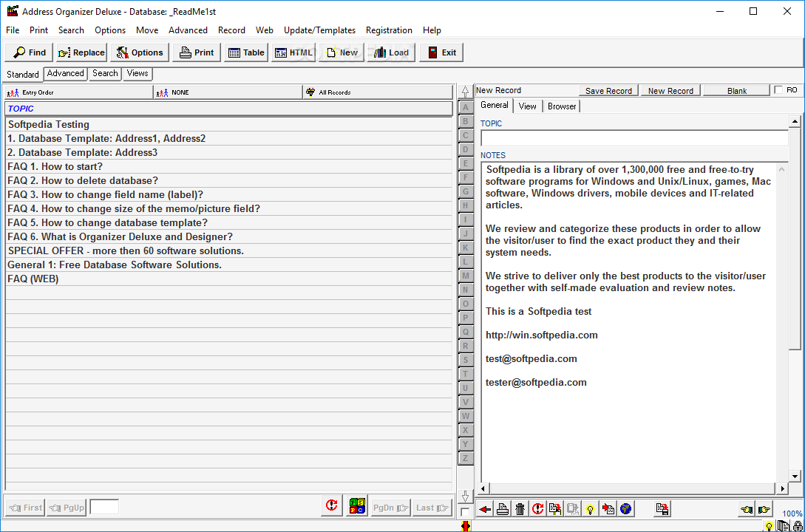Click the light bulb icon in record toolbar
This screenshot has width=805, height=532.
(591, 509)
